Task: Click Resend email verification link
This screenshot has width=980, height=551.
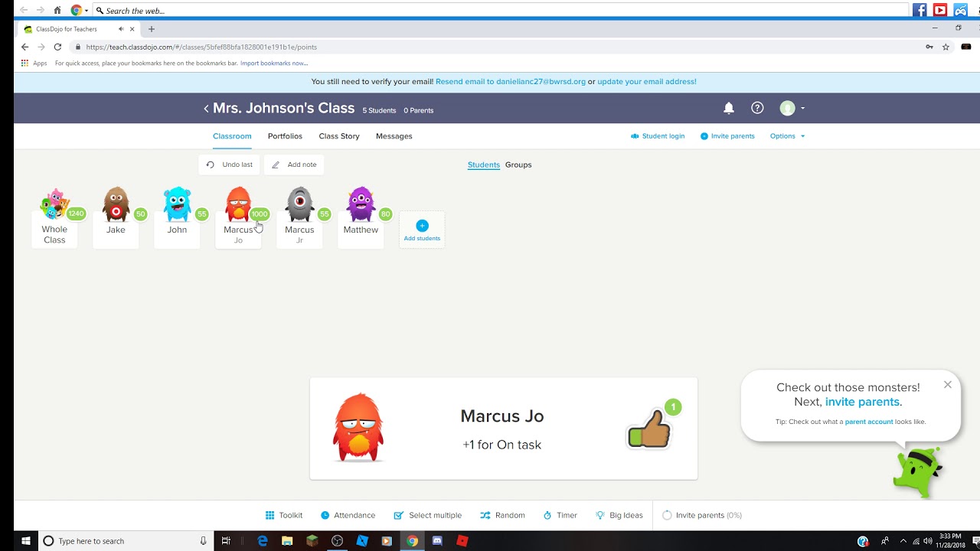Action: 511,81
